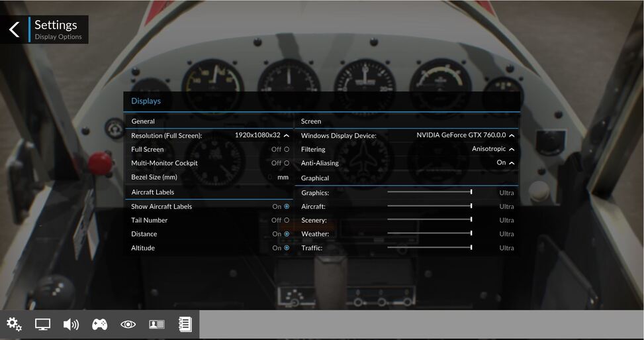Click the eye view settings icon
The width and height of the screenshot is (644, 340).
click(x=128, y=324)
